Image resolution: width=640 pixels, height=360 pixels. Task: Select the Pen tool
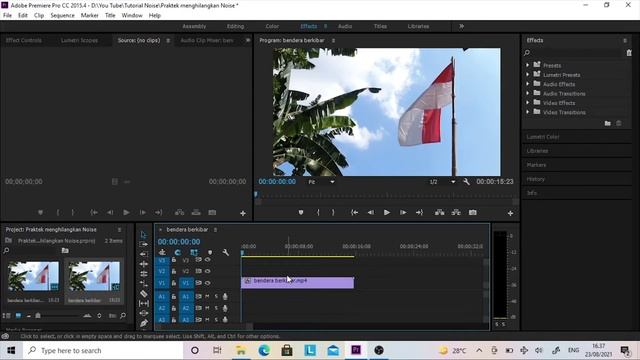pos(143,323)
